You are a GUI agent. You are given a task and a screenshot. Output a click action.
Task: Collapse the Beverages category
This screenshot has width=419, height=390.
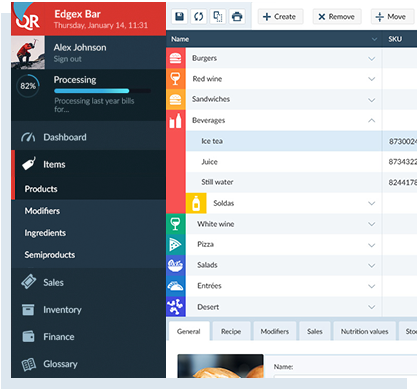coord(372,120)
